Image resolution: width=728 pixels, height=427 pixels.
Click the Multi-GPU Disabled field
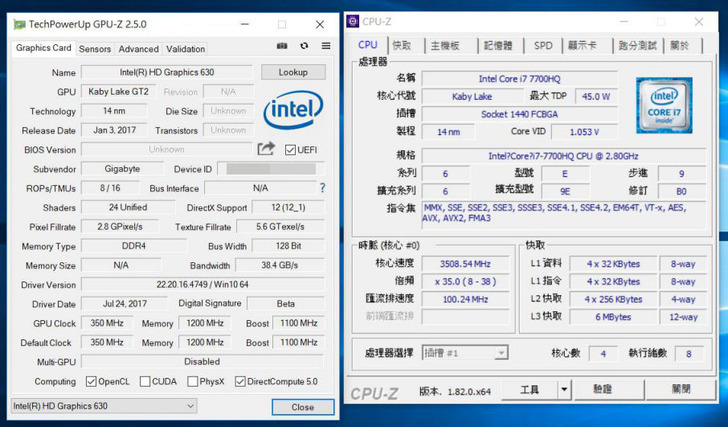(x=202, y=361)
